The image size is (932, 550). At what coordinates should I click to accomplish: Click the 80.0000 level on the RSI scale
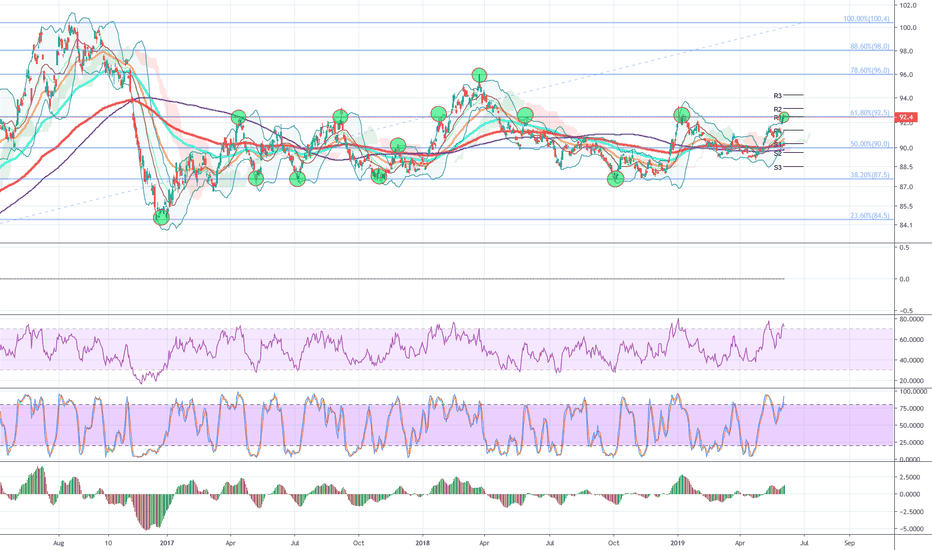[911, 319]
